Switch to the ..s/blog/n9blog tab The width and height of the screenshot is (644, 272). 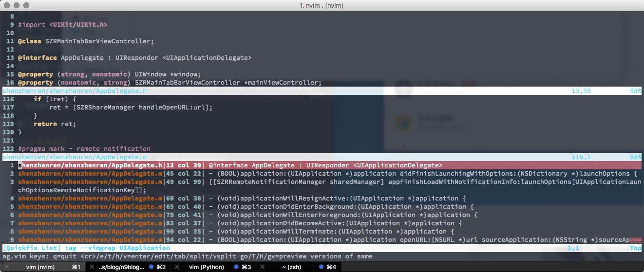click(x=129, y=267)
